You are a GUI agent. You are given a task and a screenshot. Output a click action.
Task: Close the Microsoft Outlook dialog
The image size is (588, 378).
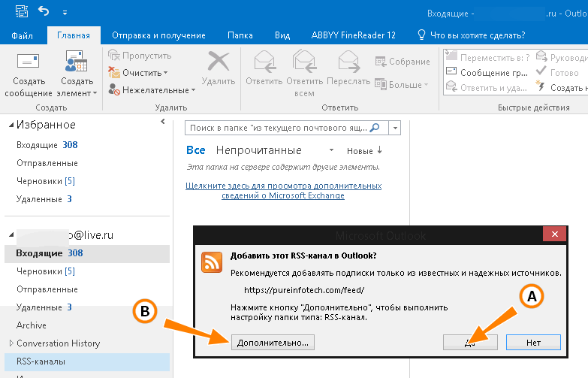[x=555, y=234]
